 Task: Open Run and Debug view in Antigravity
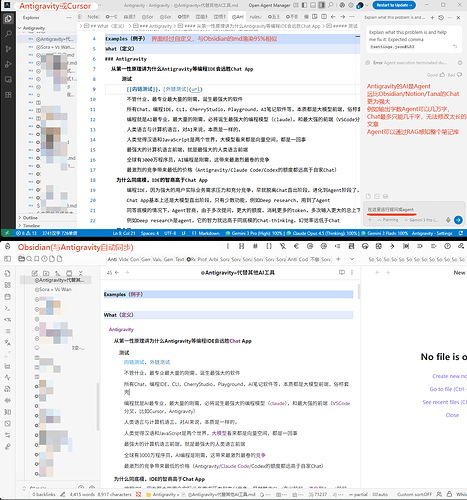(x=8, y=64)
